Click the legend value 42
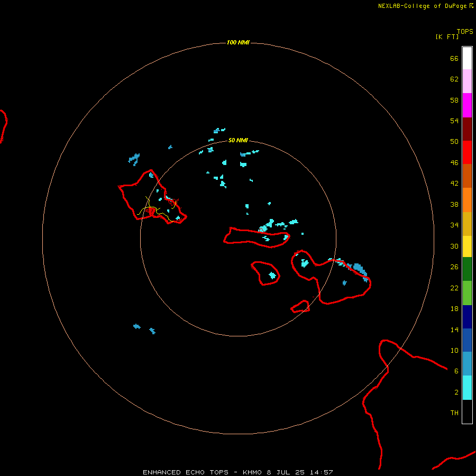The image size is (476, 476). 454,184
